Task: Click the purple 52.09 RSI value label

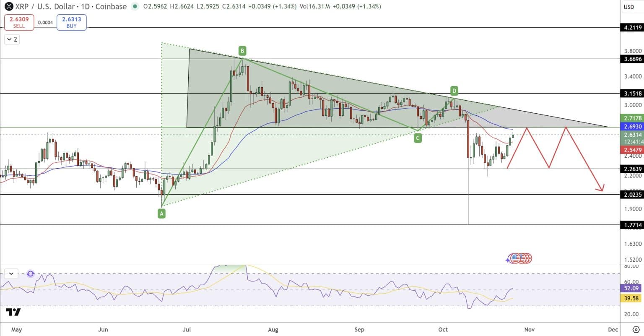Action: pyautogui.click(x=631, y=289)
